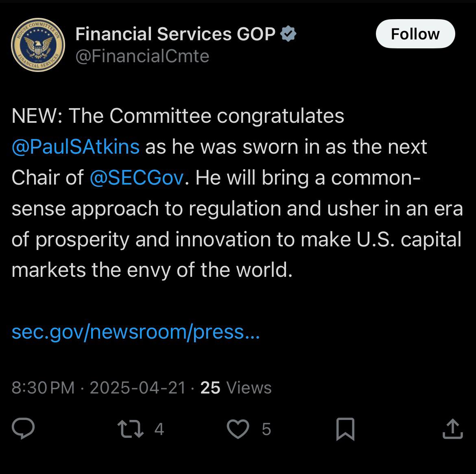Follow the Financial Services GOP account
Image resolution: width=476 pixels, height=474 pixels.
pyautogui.click(x=415, y=34)
